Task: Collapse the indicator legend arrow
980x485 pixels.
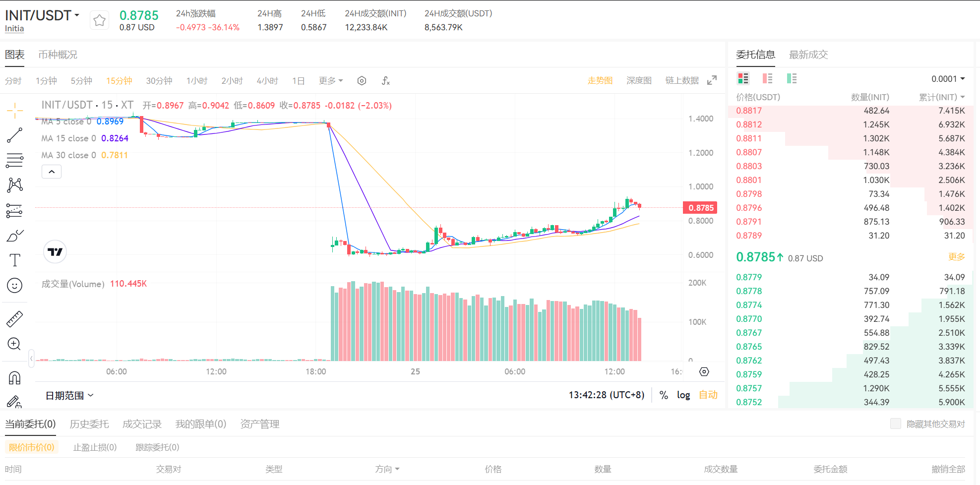Action: [52, 172]
